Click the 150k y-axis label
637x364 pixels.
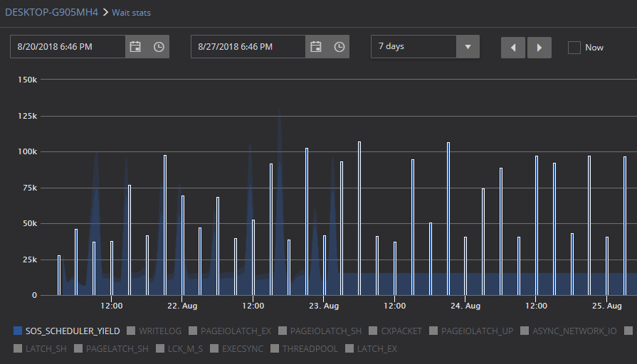pyautogui.click(x=27, y=80)
